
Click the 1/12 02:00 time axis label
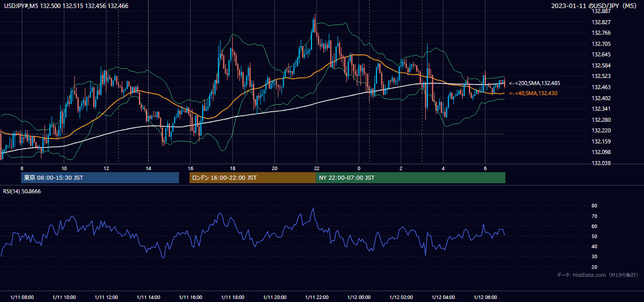pyautogui.click(x=401, y=297)
